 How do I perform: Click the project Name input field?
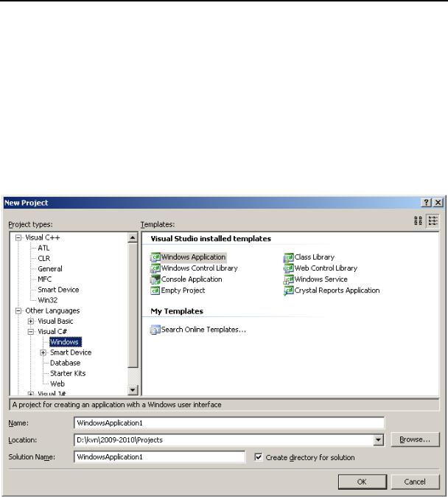coord(229,423)
